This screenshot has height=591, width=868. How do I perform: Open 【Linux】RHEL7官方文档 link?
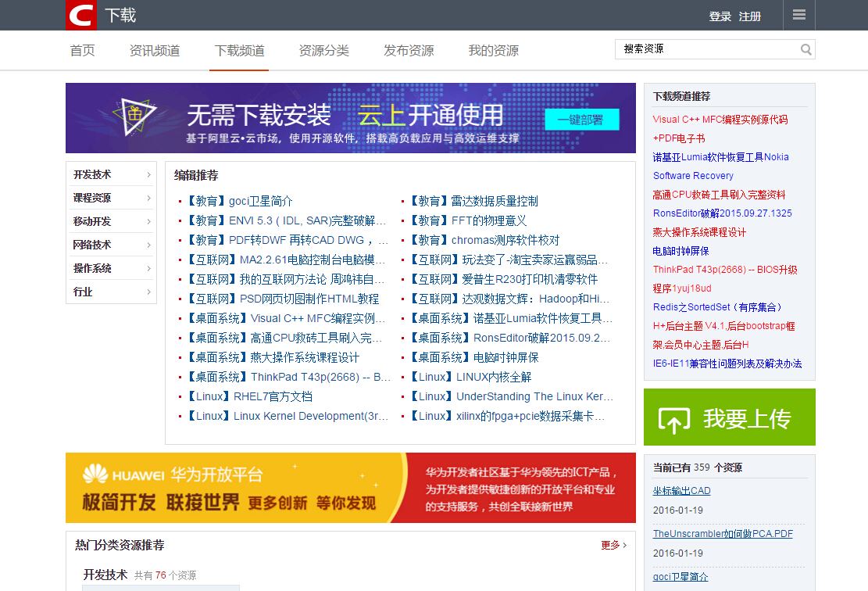point(249,396)
